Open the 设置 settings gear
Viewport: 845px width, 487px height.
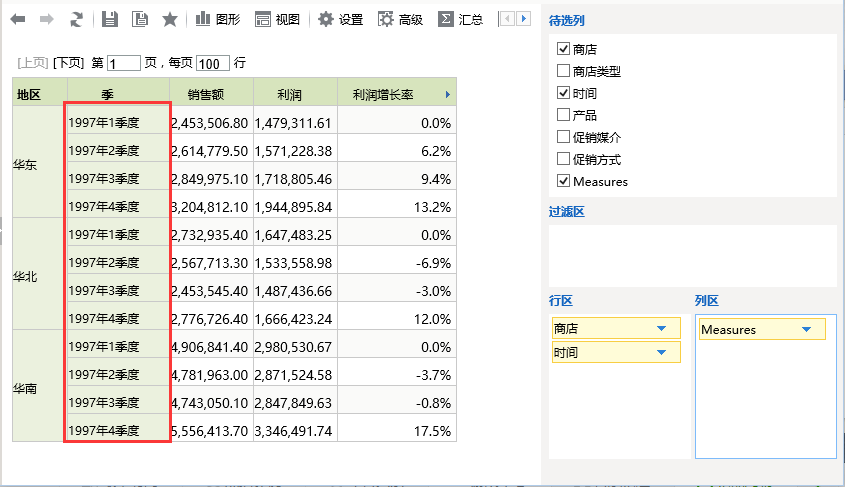(x=340, y=19)
